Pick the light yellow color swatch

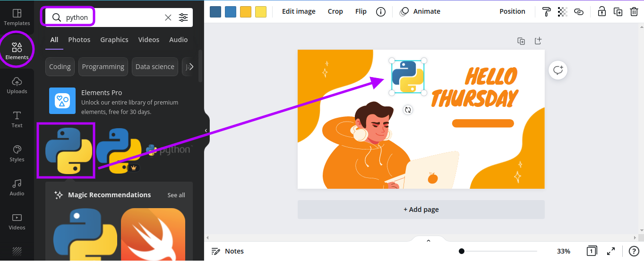tap(261, 12)
